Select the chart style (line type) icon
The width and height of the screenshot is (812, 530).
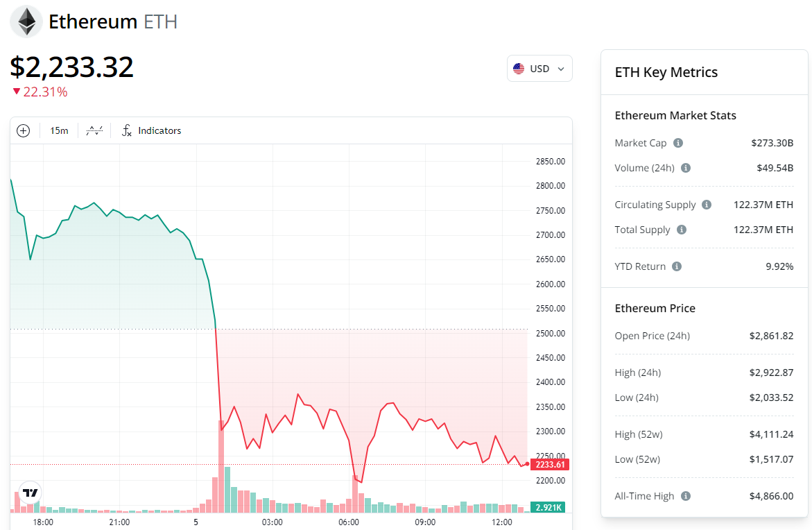[x=94, y=130]
